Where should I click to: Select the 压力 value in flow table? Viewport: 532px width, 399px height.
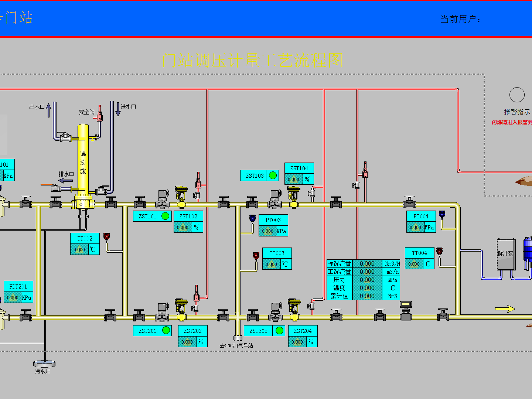367,280
